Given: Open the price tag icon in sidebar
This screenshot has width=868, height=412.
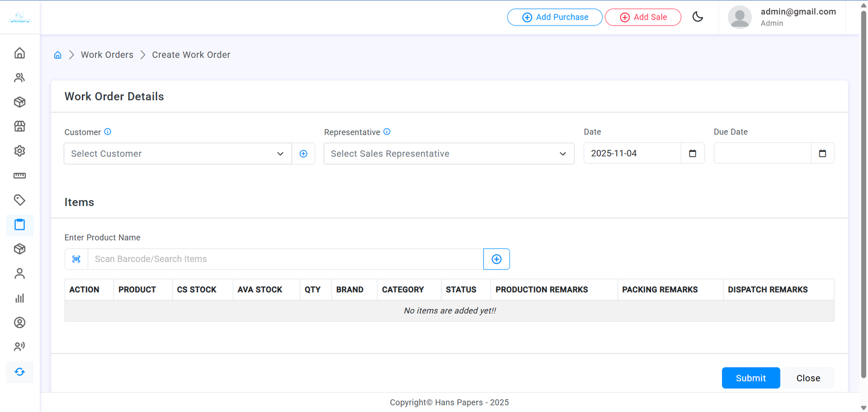Looking at the screenshot, I should (20, 200).
